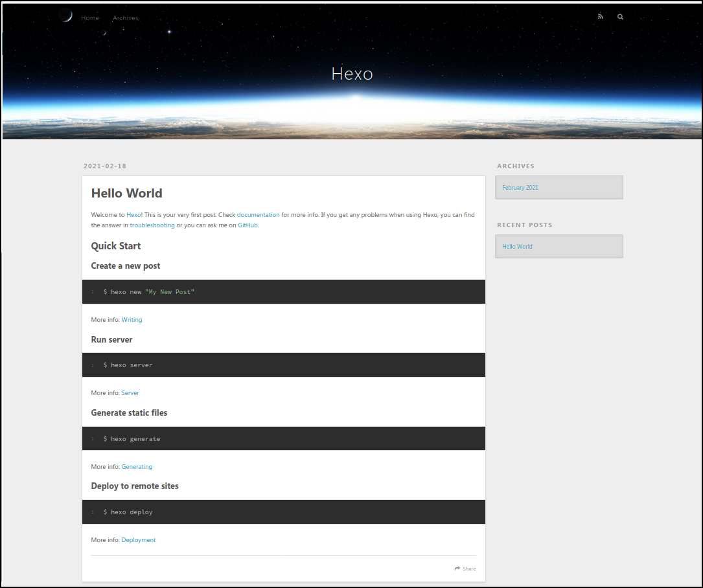This screenshot has height=588, width=703.
Task: Visit the troubleshooting link
Action: 152,225
